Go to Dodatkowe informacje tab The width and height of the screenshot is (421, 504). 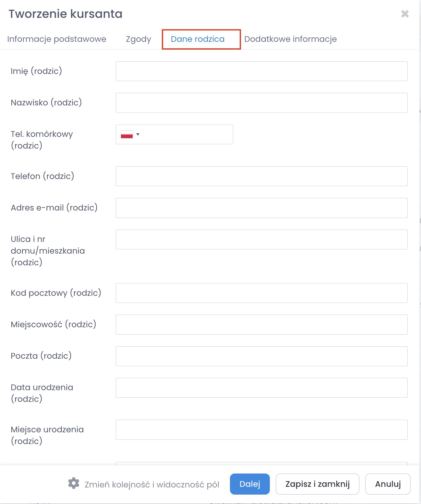(290, 39)
